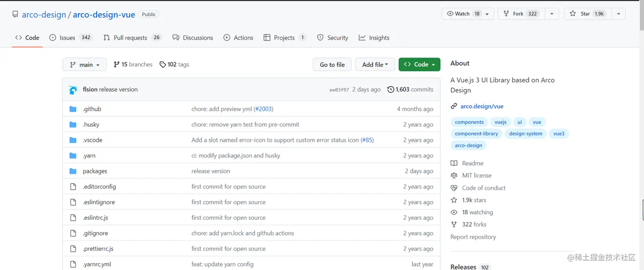Click the arco-design topic tag
The image size is (644, 270).
coord(469,146)
